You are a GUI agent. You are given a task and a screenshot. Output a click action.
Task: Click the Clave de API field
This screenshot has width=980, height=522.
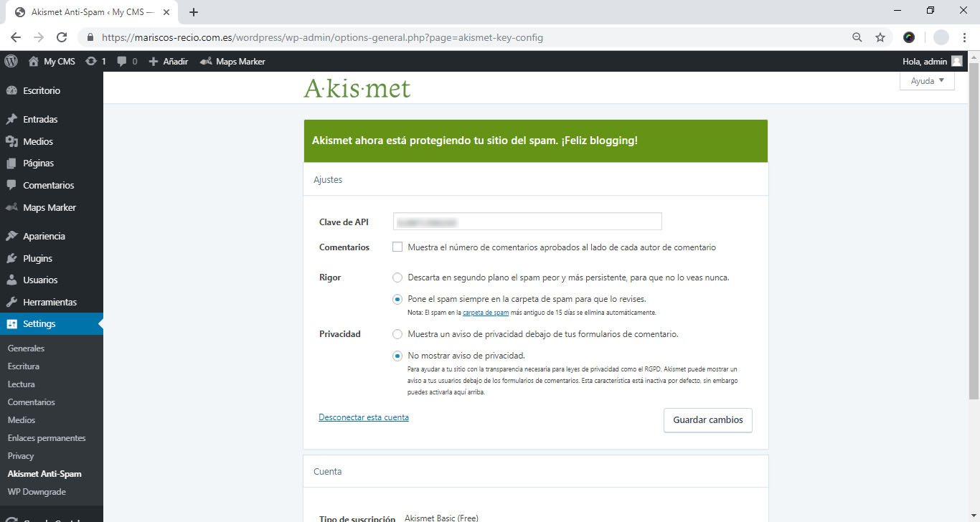[527, 222]
